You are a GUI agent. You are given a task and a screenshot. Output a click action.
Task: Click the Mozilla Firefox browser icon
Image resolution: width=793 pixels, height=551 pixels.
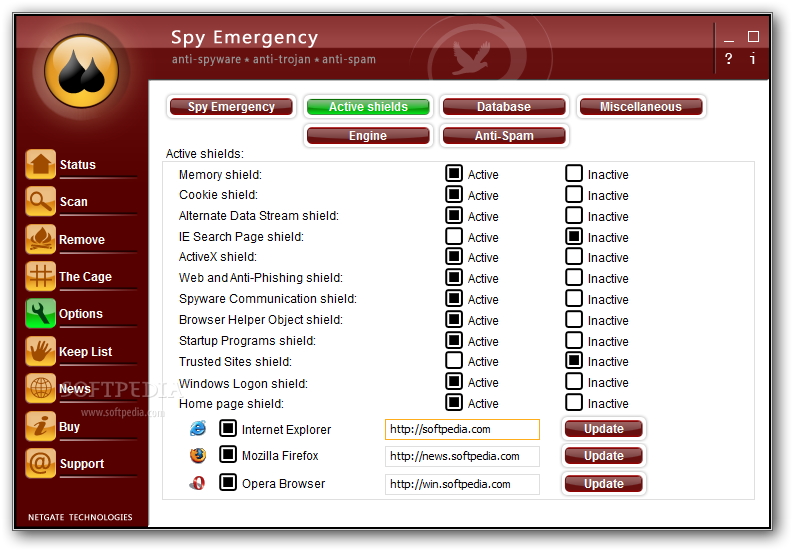click(x=198, y=455)
